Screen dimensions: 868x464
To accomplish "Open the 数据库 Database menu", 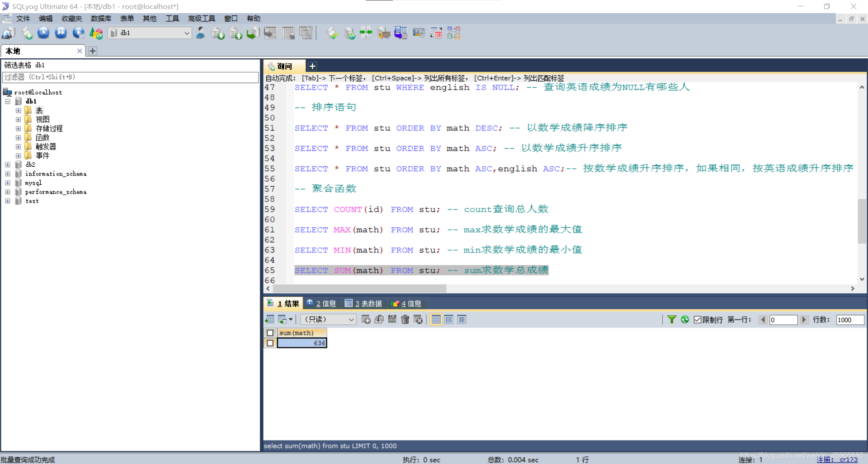I will tap(101, 19).
